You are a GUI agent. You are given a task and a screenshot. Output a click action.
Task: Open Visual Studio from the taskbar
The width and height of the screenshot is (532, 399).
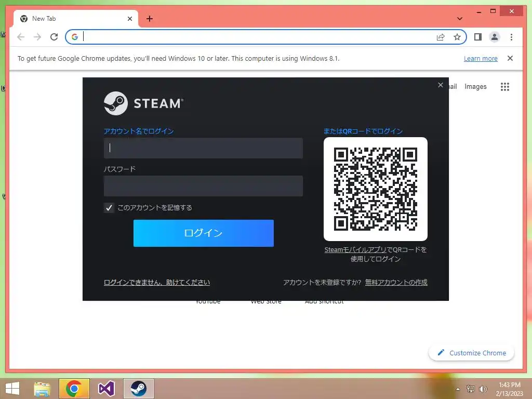click(106, 389)
